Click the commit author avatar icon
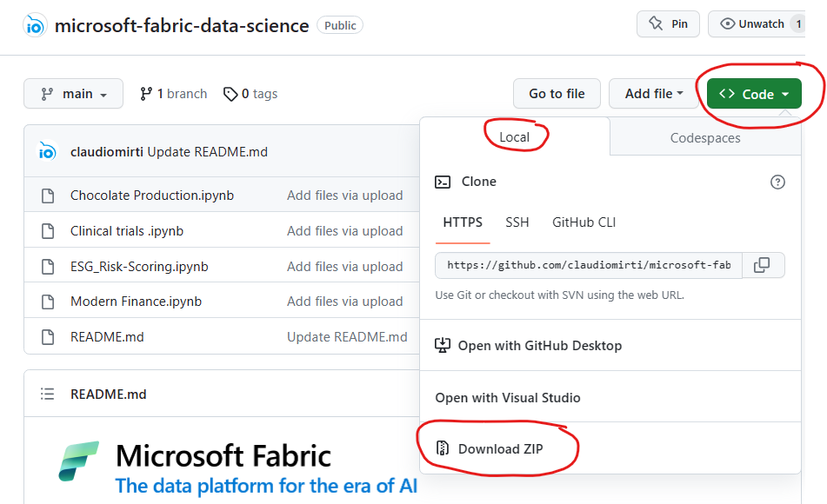 click(x=46, y=151)
